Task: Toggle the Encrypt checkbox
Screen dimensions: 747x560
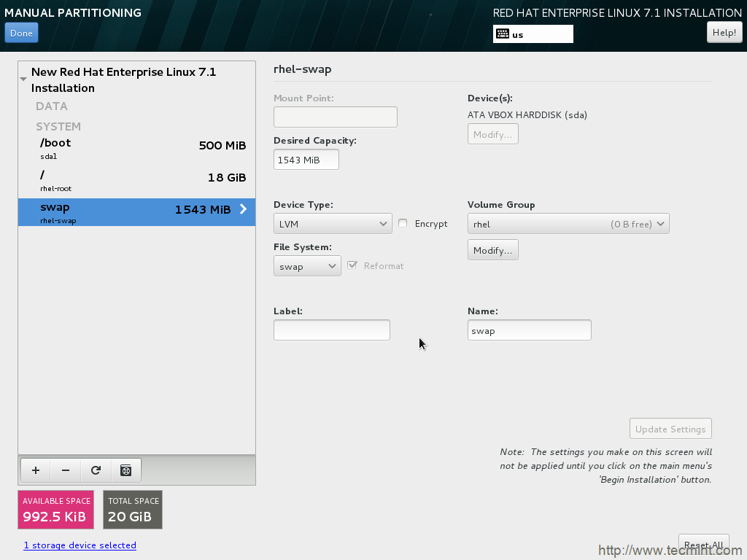Action: (403, 223)
